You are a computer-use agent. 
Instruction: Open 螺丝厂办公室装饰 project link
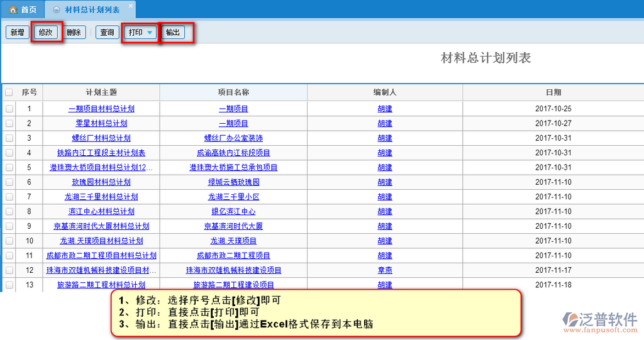point(233,138)
